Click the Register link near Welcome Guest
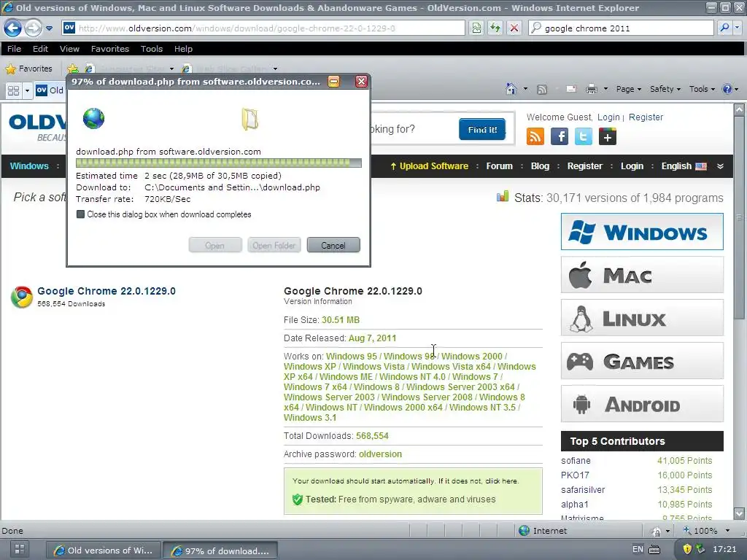 pyautogui.click(x=646, y=117)
